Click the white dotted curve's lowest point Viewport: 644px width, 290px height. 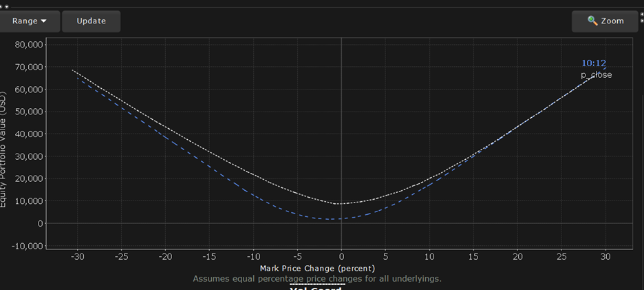click(337, 204)
